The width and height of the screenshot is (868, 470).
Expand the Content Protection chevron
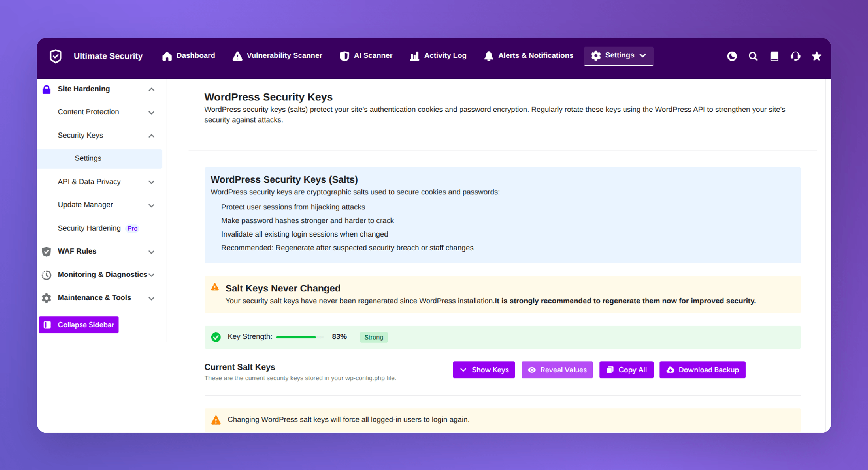click(152, 113)
